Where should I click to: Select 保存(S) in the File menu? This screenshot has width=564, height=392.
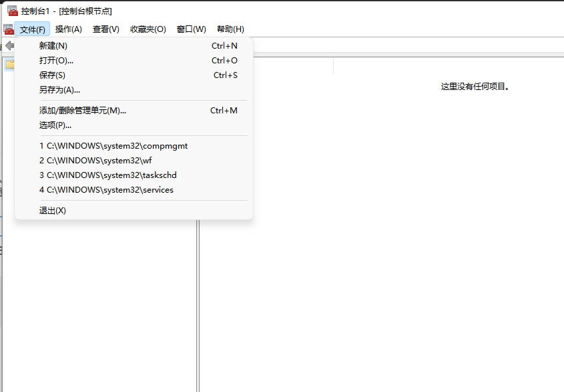pyautogui.click(x=52, y=75)
